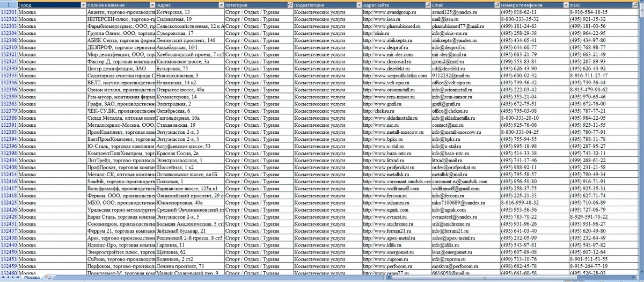The height and width of the screenshot is (282, 644).
Task: Select email cell mko7100689@yandex.ru
Action: click(x=465, y=203)
